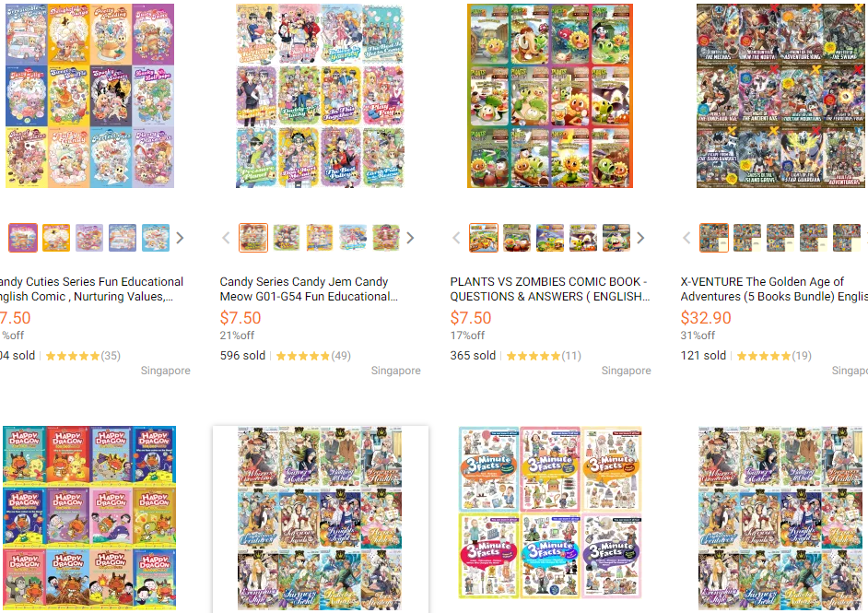Select first Candy Series thumbnail
868x613 pixels.
253,238
